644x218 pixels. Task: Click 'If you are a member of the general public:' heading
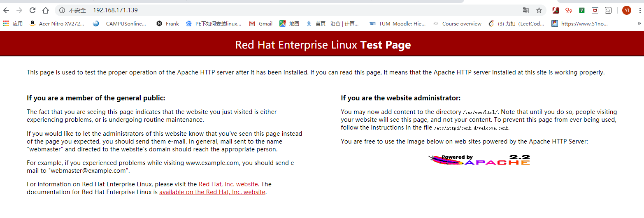point(96,98)
